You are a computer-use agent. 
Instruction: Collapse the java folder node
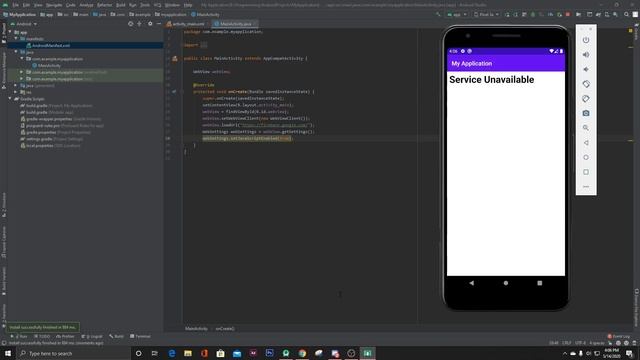(x=16, y=52)
